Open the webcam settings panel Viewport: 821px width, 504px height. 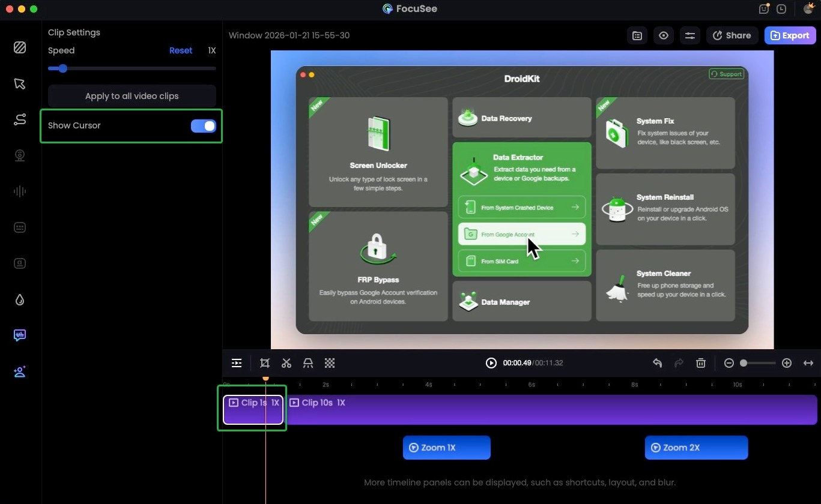(20, 155)
